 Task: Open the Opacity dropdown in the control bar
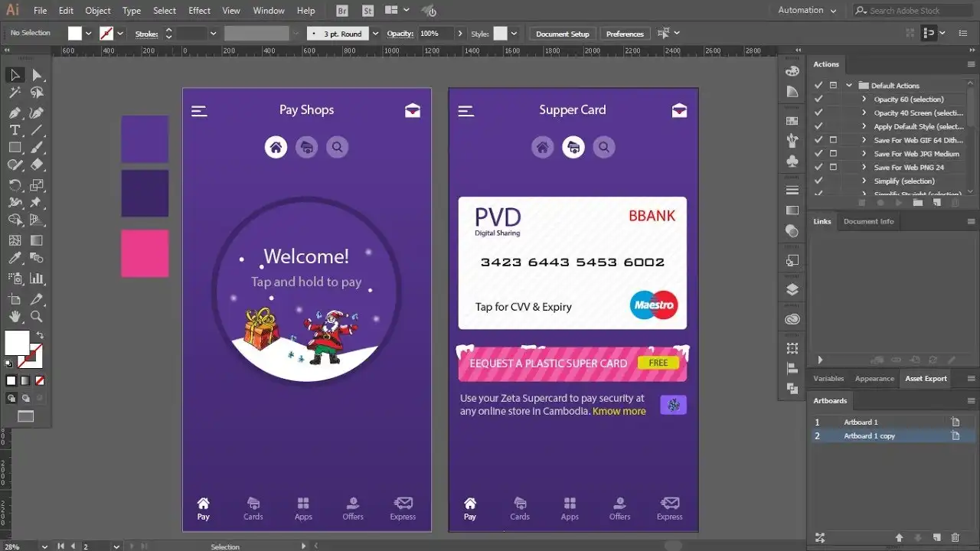[459, 33]
